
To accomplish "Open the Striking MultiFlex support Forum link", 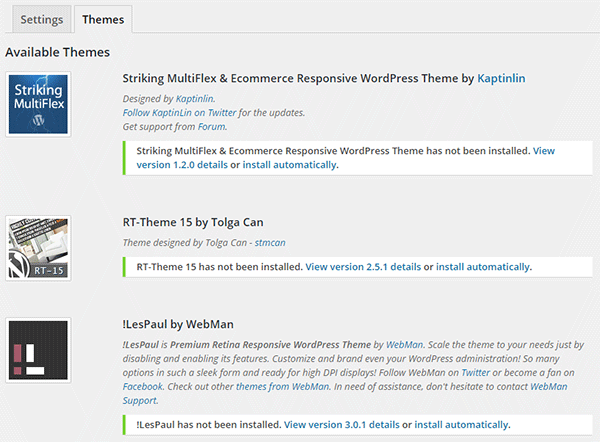I will click(210, 127).
